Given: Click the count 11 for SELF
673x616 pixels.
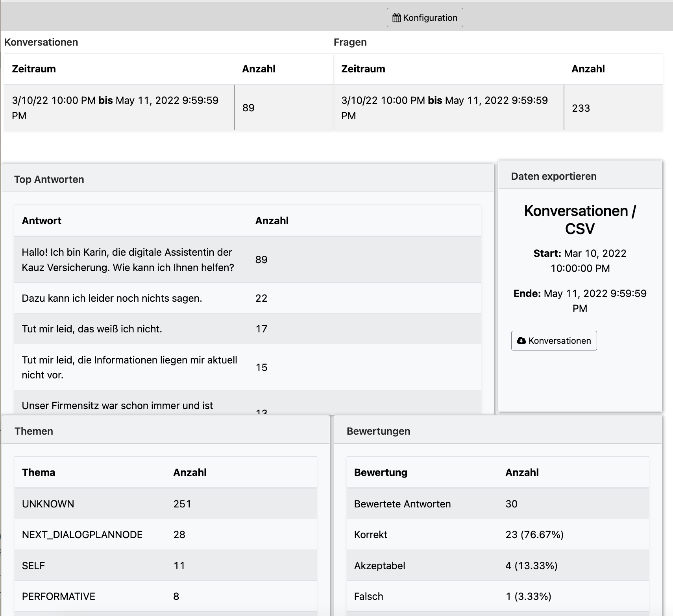Looking at the screenshot, I should click(179, 566).
